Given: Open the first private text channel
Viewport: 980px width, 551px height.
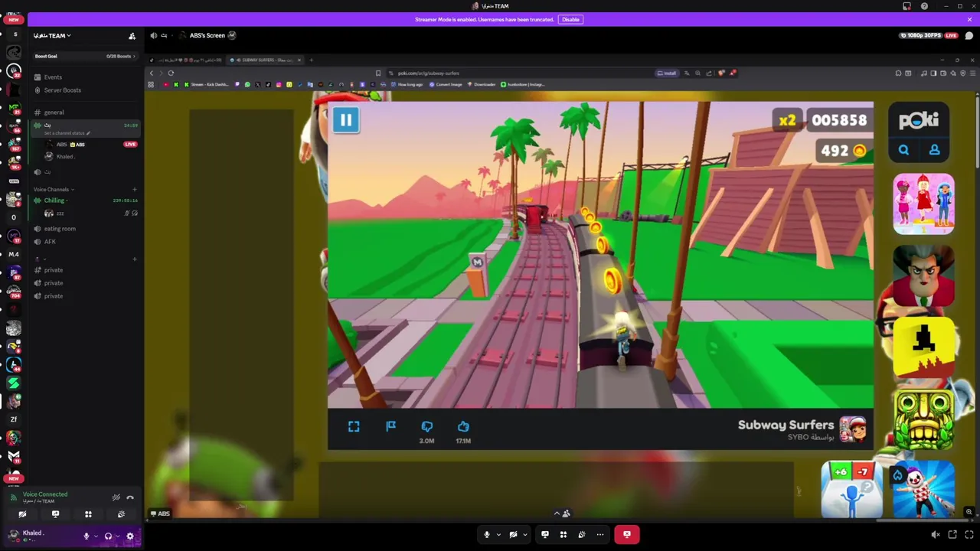Looking at the screenshot, I should pyautogui.click(x=85, y=270).
